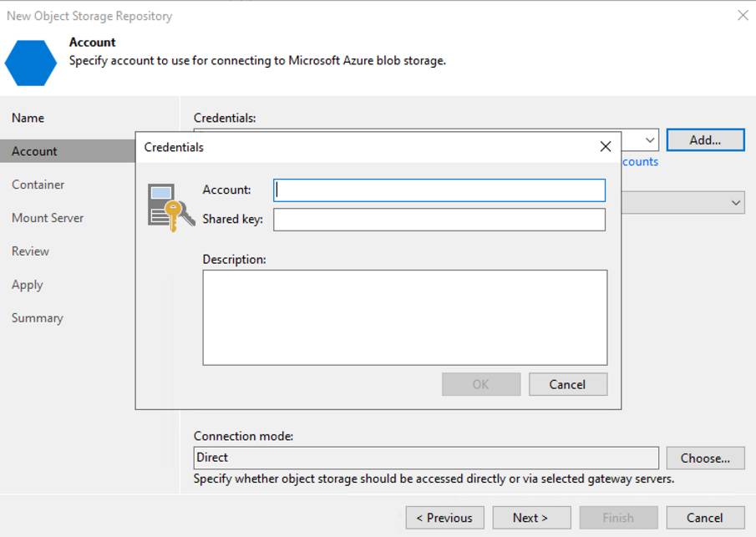
Task: Select the Name wizard step
Action: point(28,118)
